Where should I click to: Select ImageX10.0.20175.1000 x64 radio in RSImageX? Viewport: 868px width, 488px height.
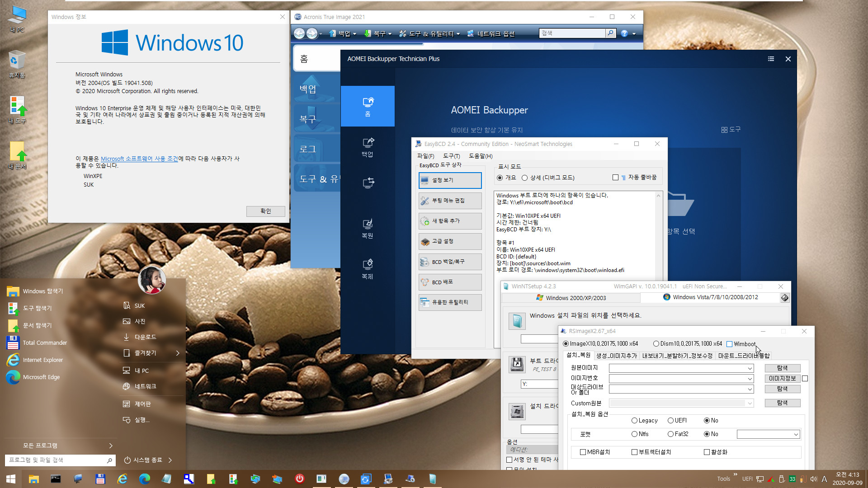coord(601,344)
